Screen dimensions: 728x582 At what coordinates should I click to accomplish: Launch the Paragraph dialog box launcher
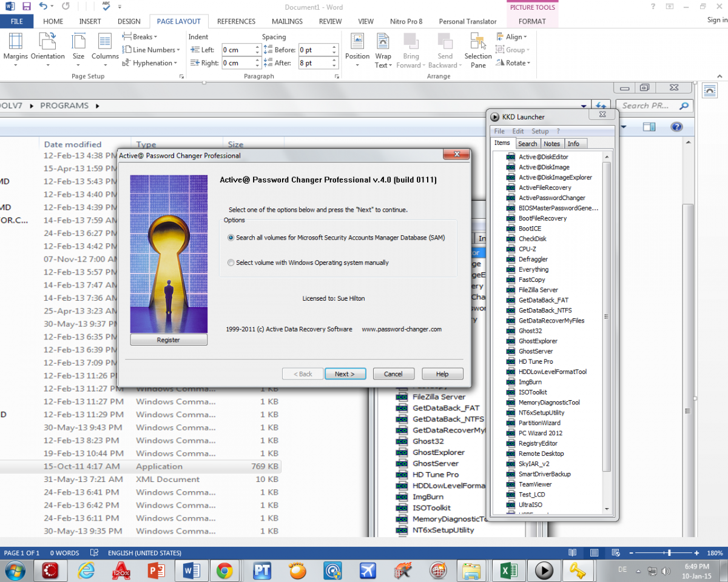click(x=337, y=77)
